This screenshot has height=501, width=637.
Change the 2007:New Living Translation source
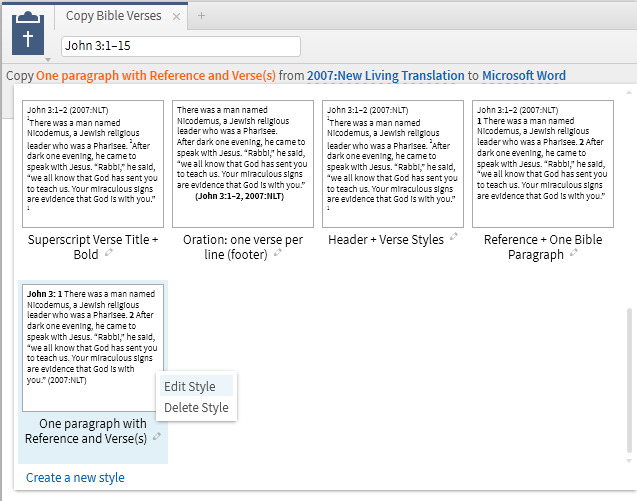pyautogui.click(x=386, y=76)
